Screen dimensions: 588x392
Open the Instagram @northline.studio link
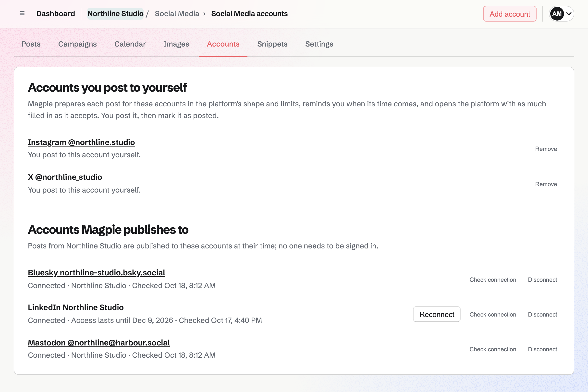click(x=81, y=142)
